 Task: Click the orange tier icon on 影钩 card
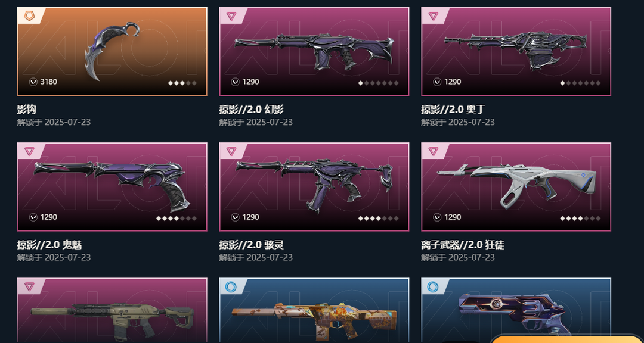tap(30, 16)
